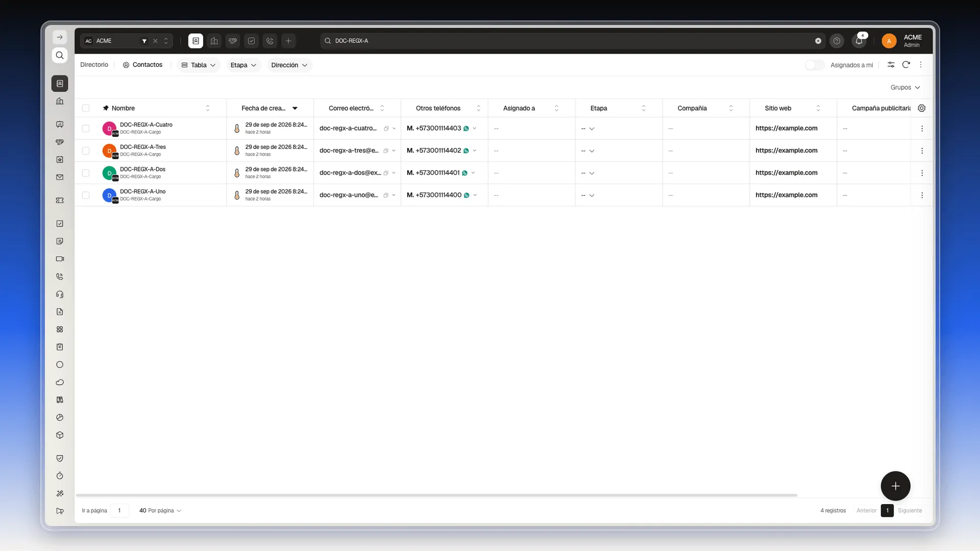Click the round plus add button
Screen dimensions: 980x551
tap(895, 486)
